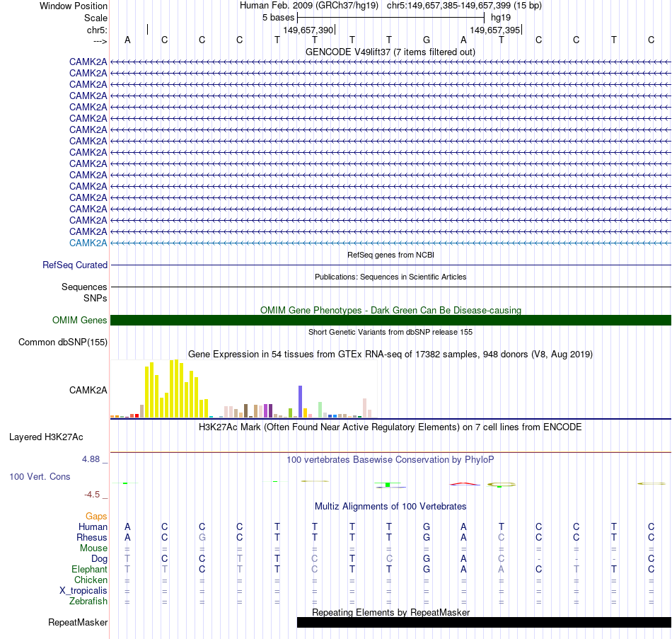Click the black RepeatMasker element bar

[x=484, y=622]
